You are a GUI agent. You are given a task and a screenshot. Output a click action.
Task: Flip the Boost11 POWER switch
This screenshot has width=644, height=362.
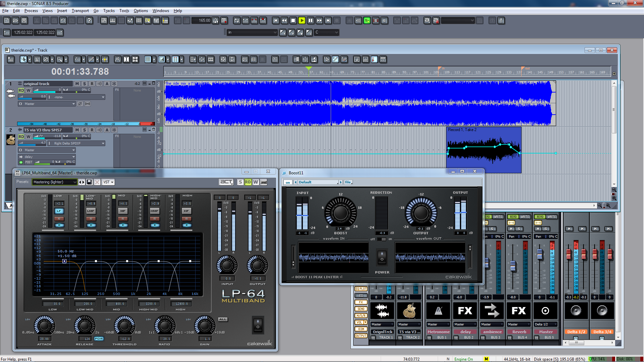point(382,257)
